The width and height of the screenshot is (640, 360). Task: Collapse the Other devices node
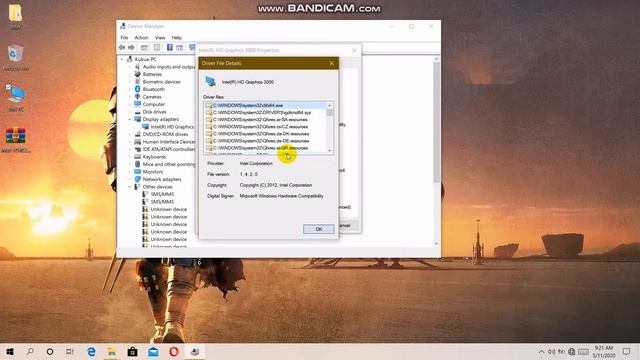130,187
